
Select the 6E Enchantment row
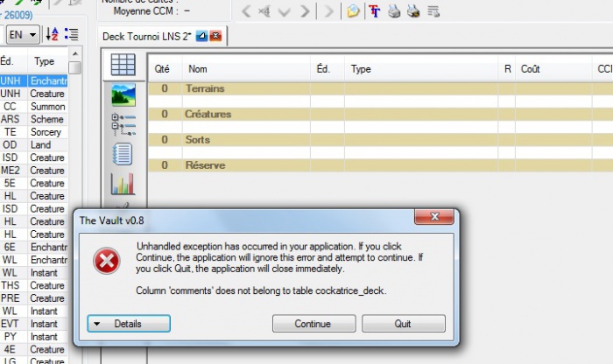coord(33,248)
